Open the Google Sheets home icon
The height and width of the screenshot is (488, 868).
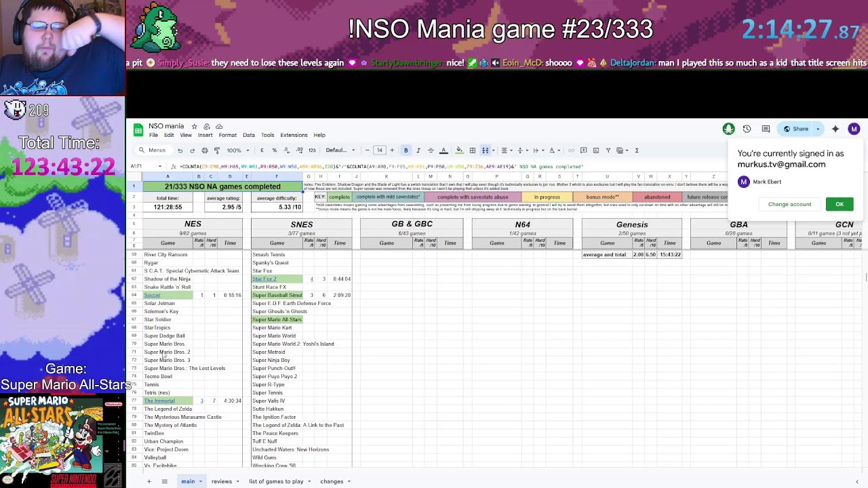(138, 129)
